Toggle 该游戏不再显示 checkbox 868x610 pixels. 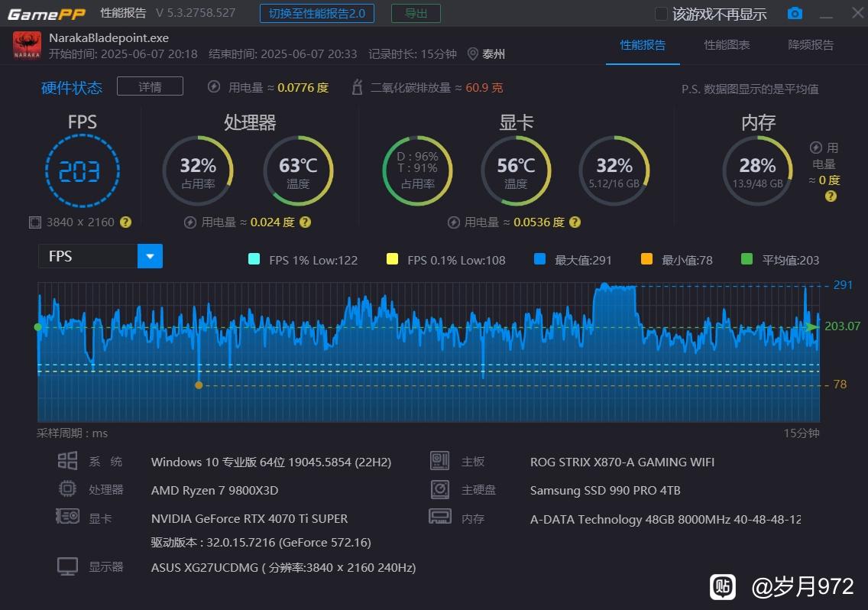[x=661, y=14]
